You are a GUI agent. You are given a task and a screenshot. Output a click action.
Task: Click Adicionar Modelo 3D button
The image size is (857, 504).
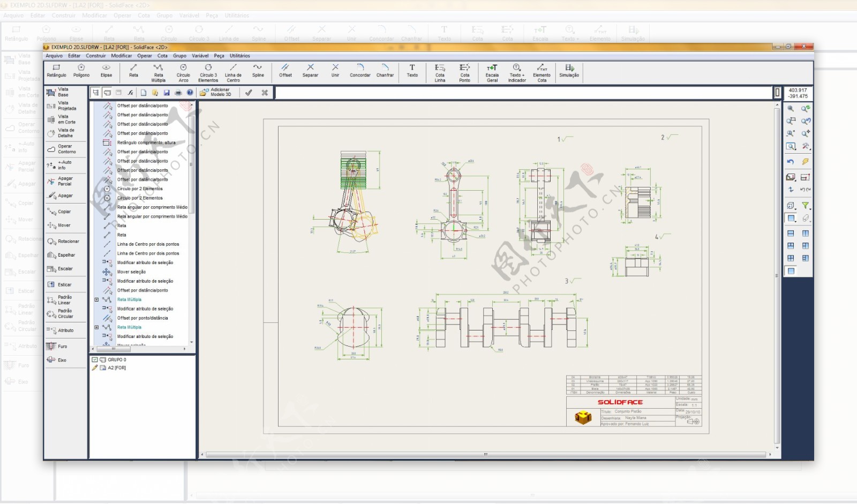coord(216,93)
